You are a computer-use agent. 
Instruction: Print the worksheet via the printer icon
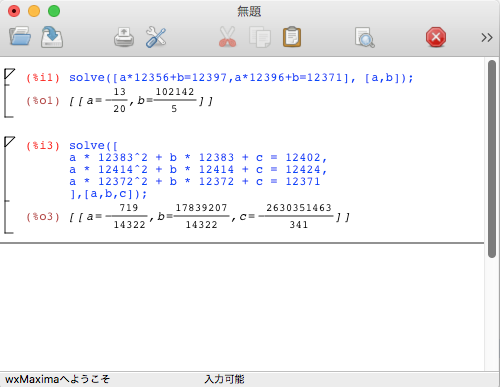tap(124, 37)
